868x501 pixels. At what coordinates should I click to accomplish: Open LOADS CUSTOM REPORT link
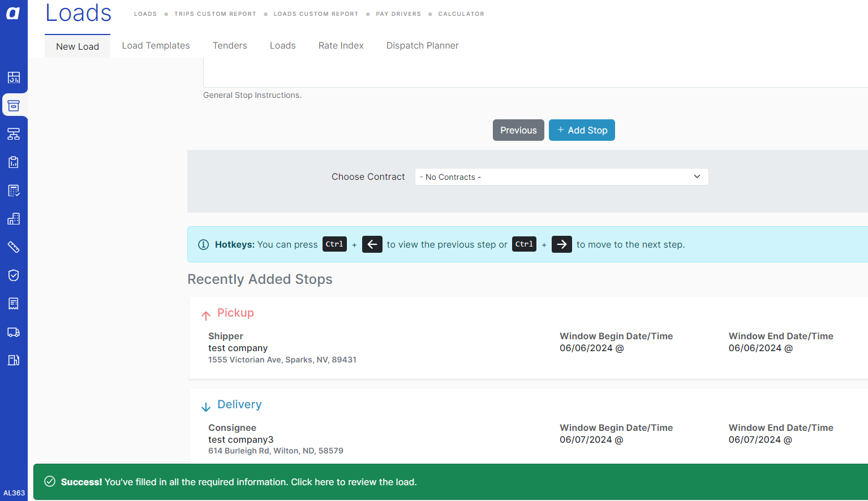(316, 14)
